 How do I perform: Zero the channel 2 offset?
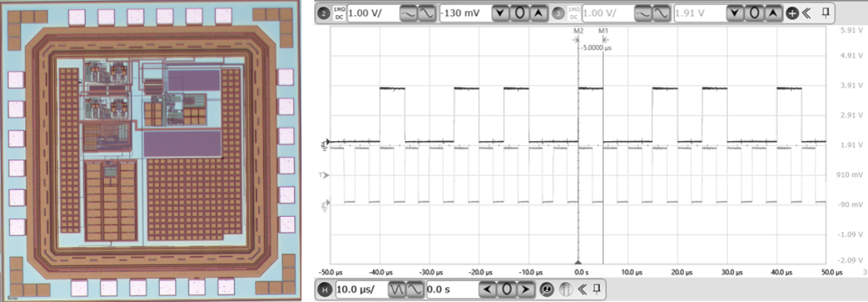(x=519, y=13)
